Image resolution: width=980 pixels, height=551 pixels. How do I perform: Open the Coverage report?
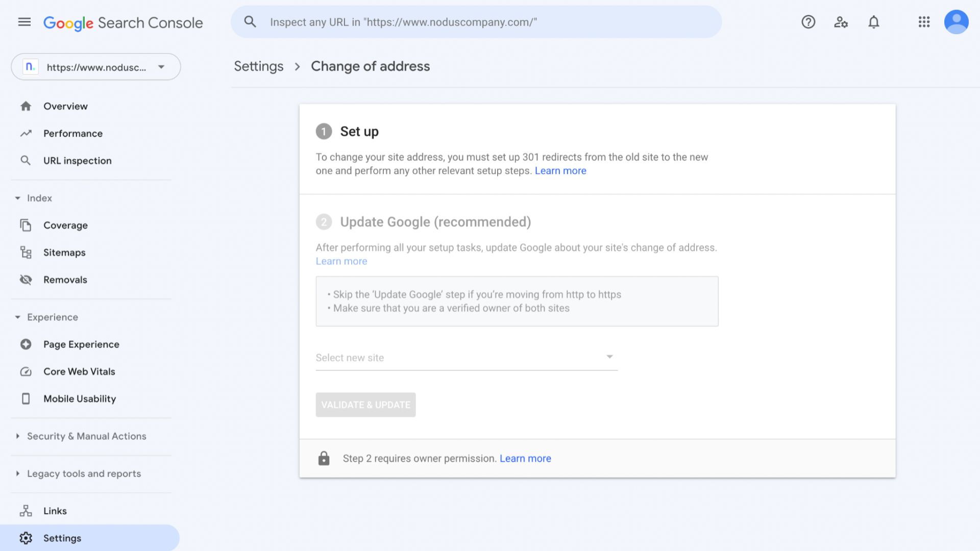[65, 225]
